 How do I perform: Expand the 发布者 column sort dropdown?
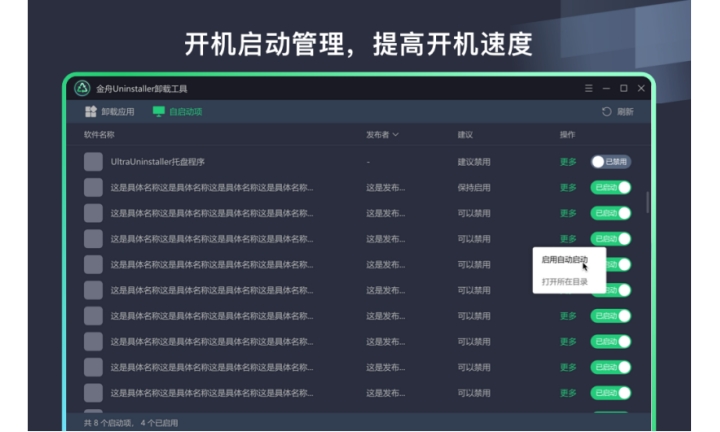click(x=396, y=134)
